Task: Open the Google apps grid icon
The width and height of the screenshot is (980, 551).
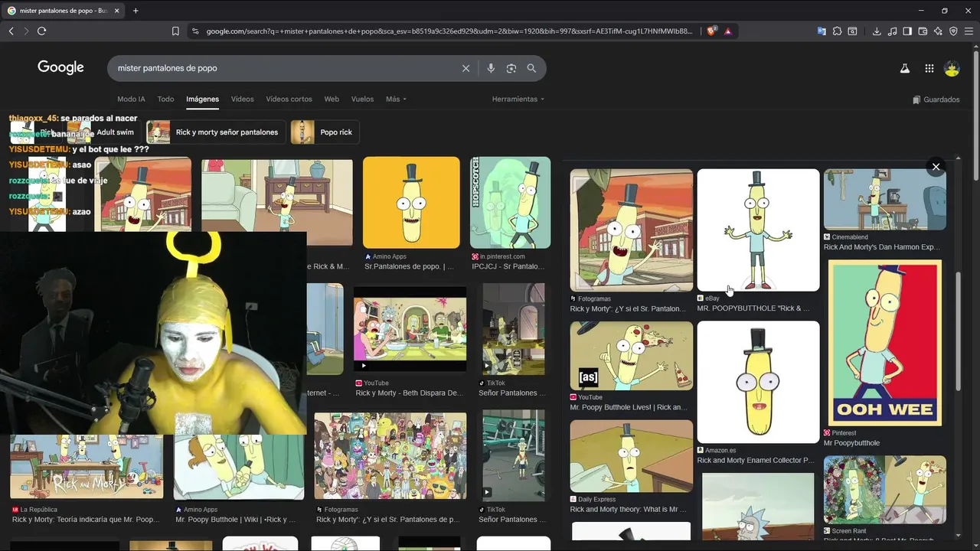Action: click(x=929, y=69)
